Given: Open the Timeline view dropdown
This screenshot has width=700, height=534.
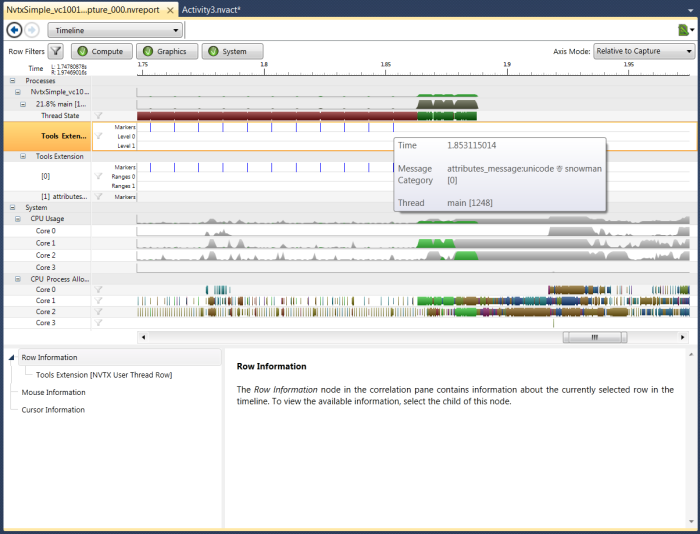Looking at the screenshot, I should tap(115, 30).
